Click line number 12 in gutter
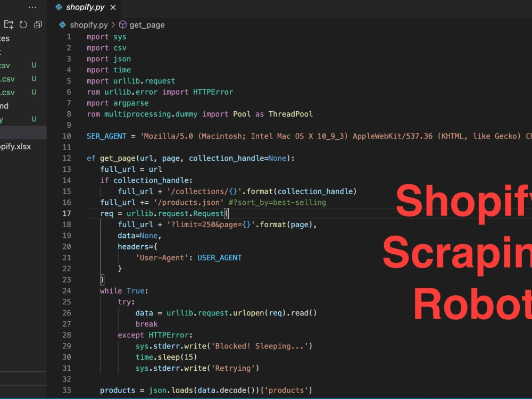 pos(67,158)
